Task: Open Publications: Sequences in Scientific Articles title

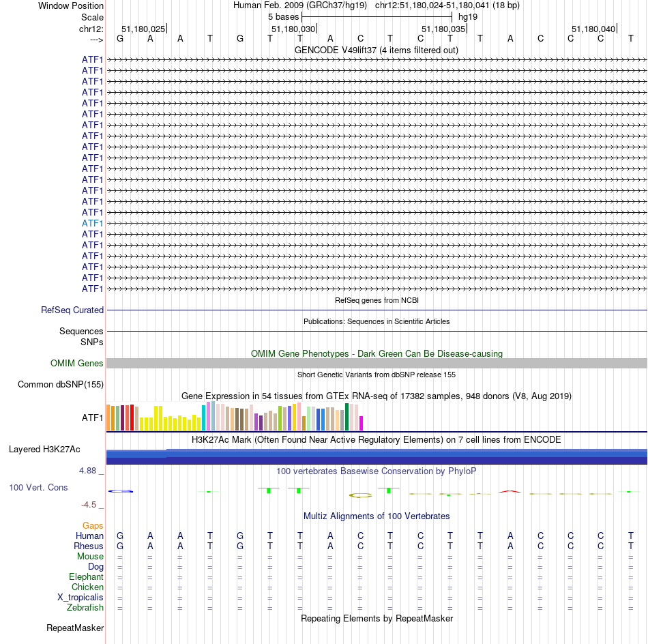Action: pyautogui.click(x=377, y=321)
